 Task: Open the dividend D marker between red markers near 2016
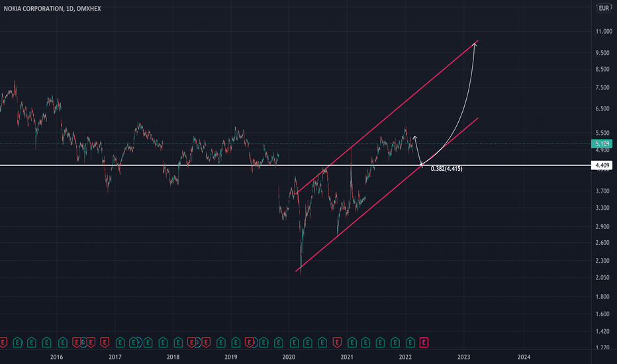click(x=83, y=343)
